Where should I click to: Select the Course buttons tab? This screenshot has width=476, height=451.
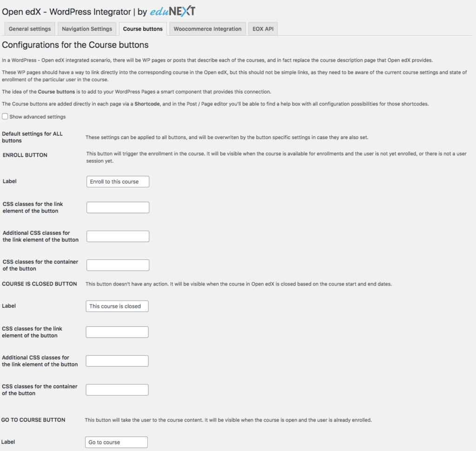[x=142, y=28]
